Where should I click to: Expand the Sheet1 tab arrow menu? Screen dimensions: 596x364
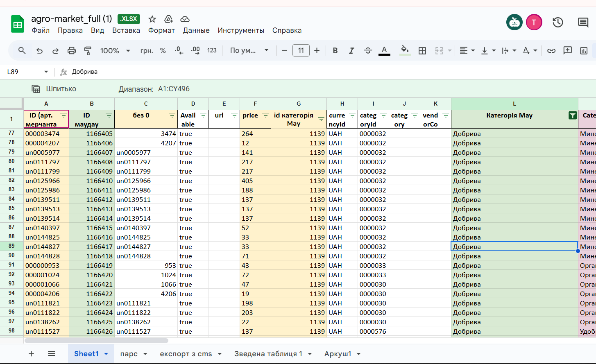coord(106,354)
